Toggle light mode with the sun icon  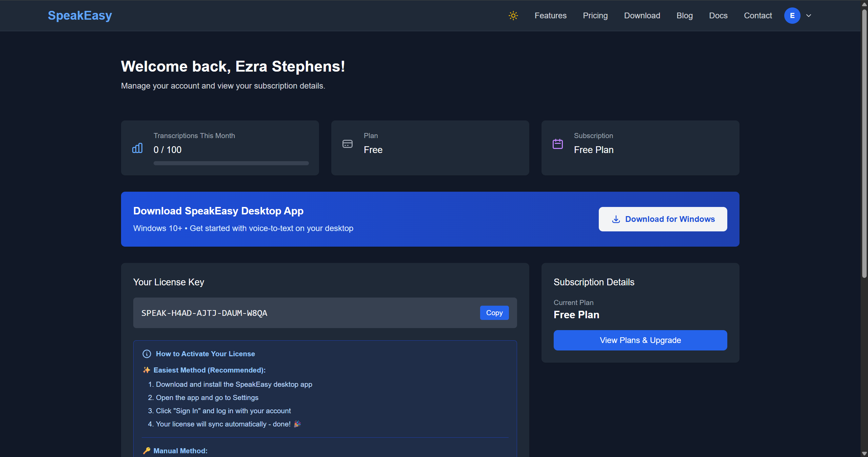(x=513, y=15)
